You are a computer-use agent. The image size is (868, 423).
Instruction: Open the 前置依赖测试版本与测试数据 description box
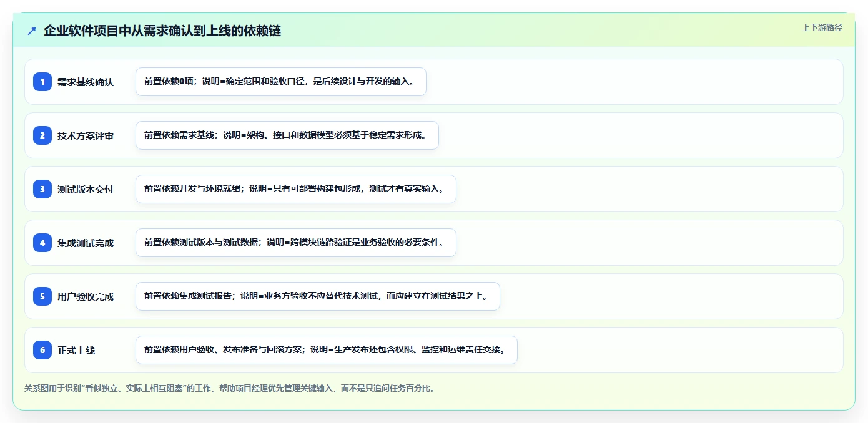(x=296, y=243)
